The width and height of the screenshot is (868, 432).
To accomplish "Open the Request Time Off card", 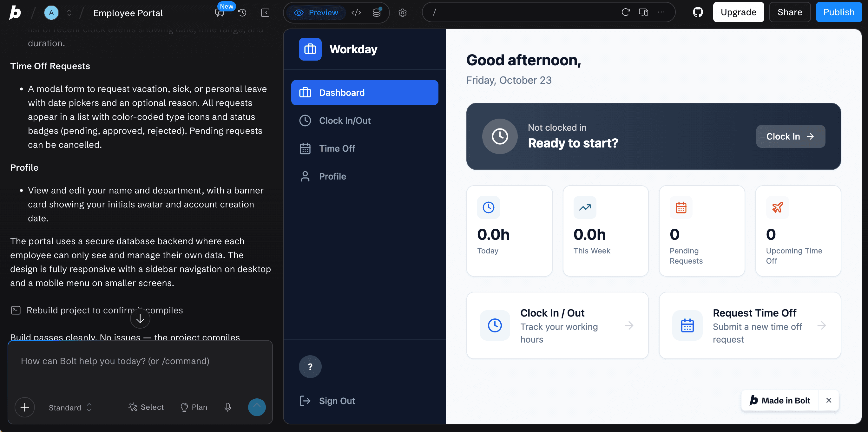I will 750,325.
